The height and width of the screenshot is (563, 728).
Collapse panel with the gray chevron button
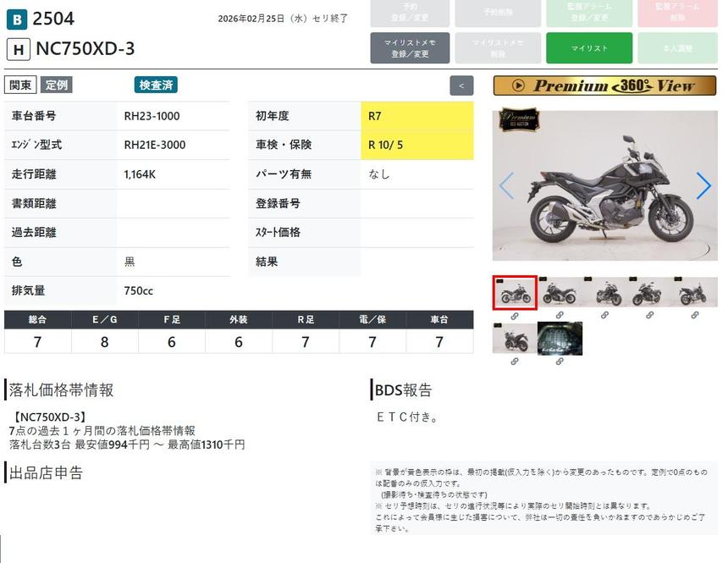point(461,86)
